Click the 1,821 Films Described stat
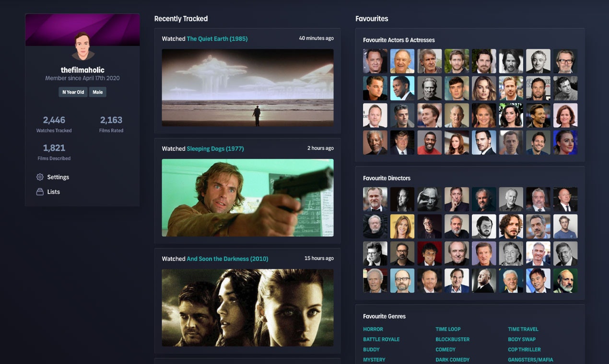 54,151
